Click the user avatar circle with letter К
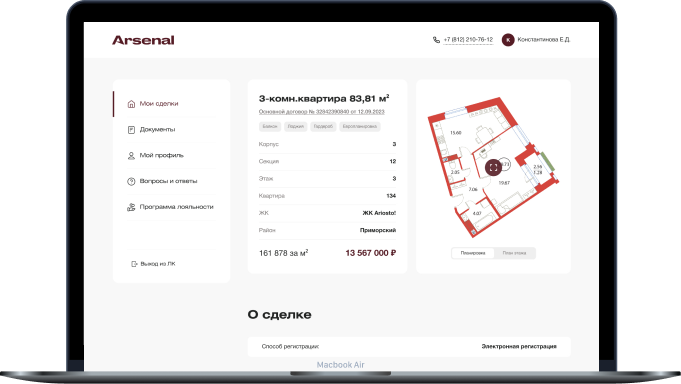The height and width of the screenshot is (384, 681). point(508,40)
